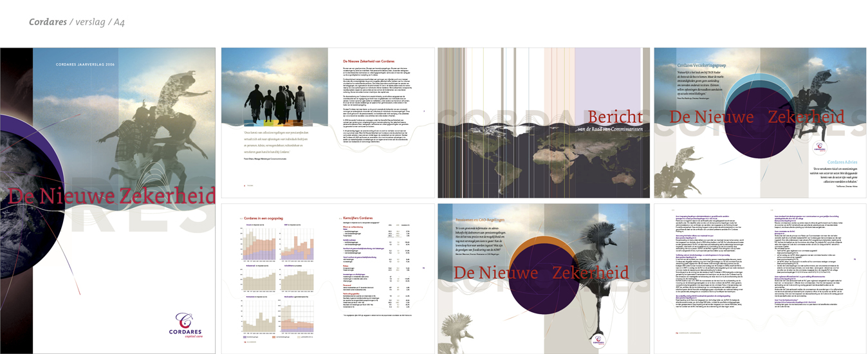This screenshot has height=354, width=868.
Task: Click the 'Bericht' heading on the world map spread
Action: pyautogui.click(x=614, y=117)
